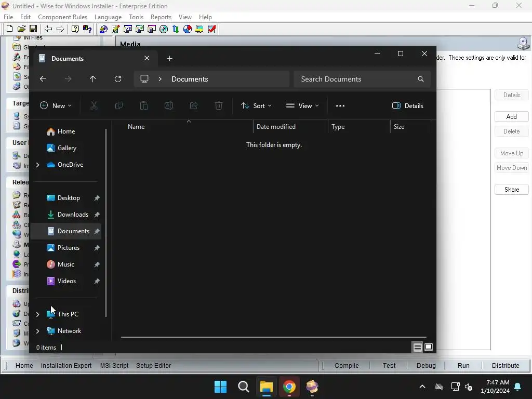Click the Search Documents field
Screen dimensions: 532x399
pos(362,79)
